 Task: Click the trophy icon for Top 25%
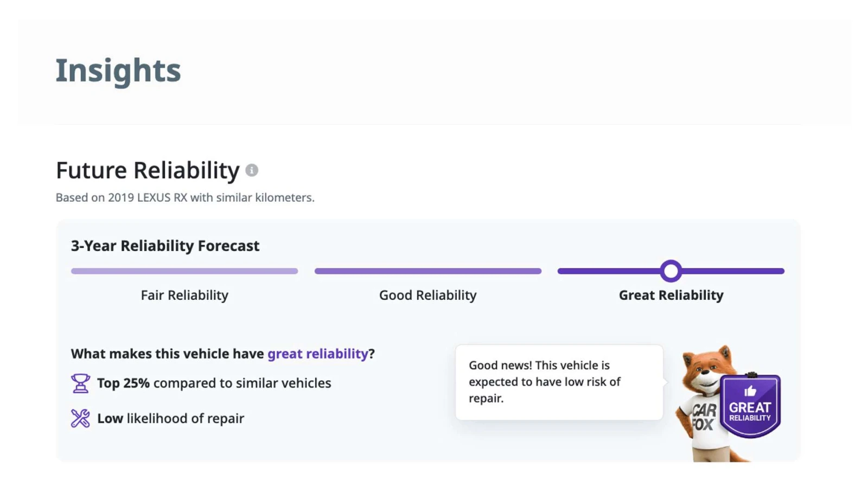click(80, 383)
